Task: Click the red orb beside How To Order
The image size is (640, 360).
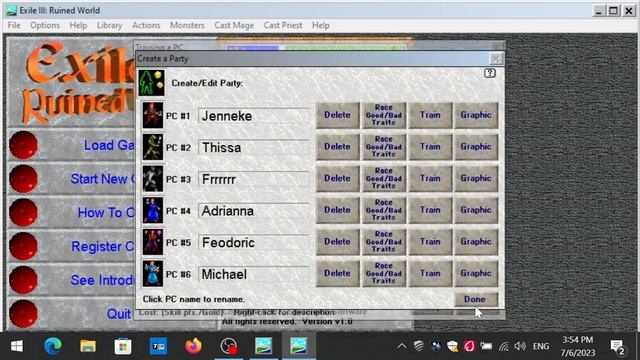Action: tap(23, 213)
